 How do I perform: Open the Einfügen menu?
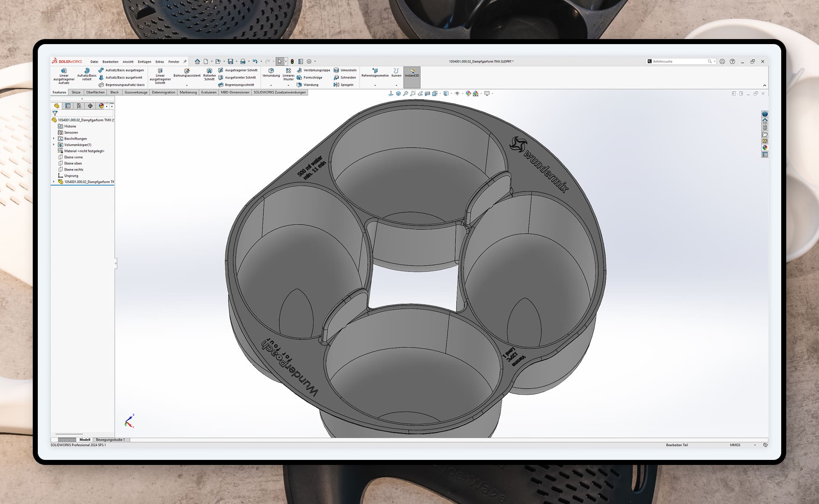click(x=144, y=61)
